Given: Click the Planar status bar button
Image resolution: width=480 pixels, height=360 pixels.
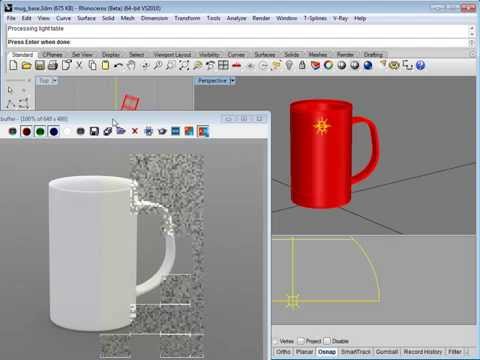Looking at the screenshot, I should (304, 352).
